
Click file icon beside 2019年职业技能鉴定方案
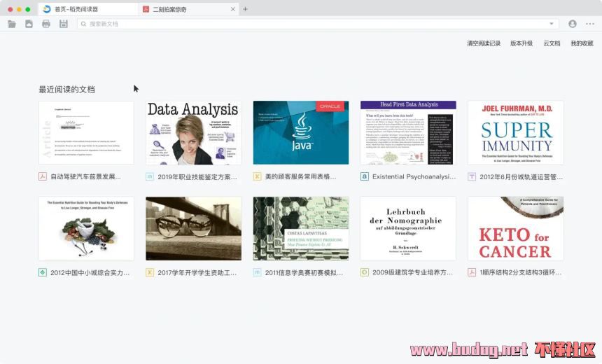tap(150, 176)
